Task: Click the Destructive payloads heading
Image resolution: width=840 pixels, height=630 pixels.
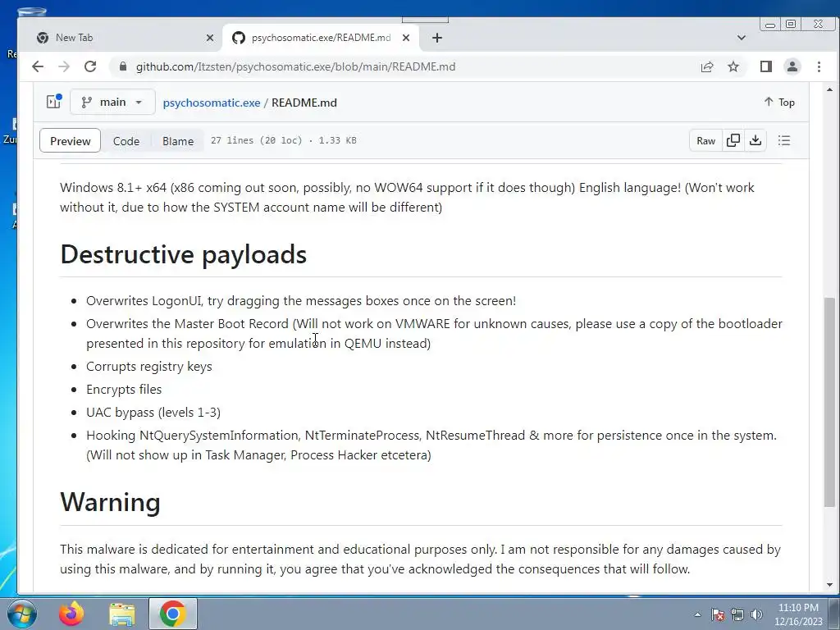Action: pyautogui.click(x=183, y=254)
